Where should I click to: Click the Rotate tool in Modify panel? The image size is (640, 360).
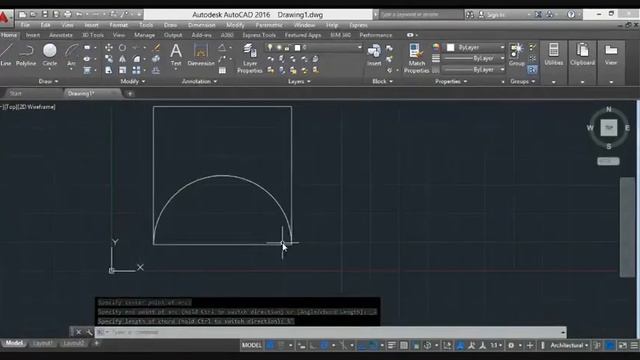(122, 48)
